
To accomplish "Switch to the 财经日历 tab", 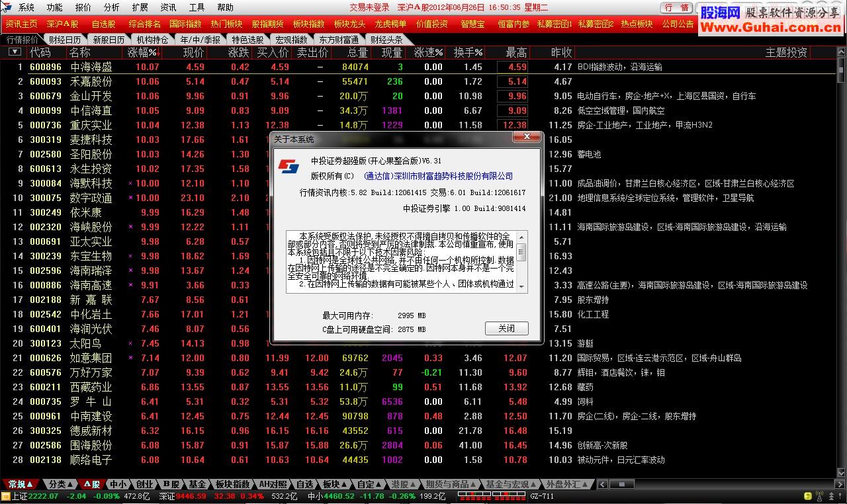I will 64,40.
